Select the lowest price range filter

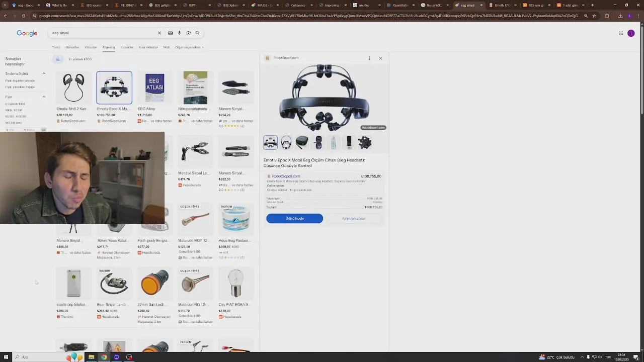[x=15, y=104]
